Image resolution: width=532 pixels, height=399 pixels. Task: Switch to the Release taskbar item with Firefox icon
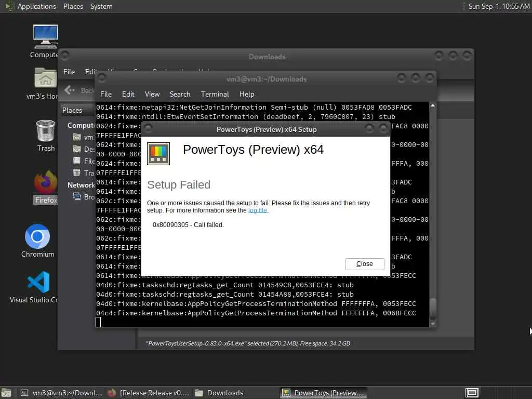point(148,393)
